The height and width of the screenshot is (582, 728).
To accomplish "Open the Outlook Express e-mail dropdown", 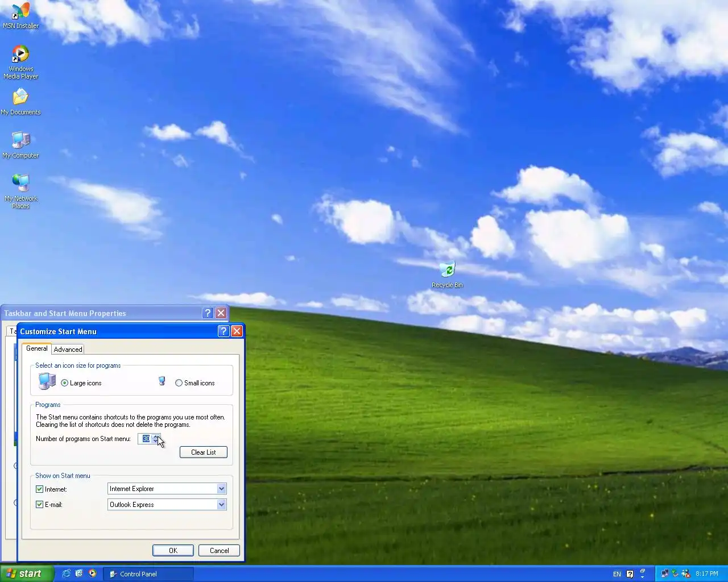I will 221,505.
